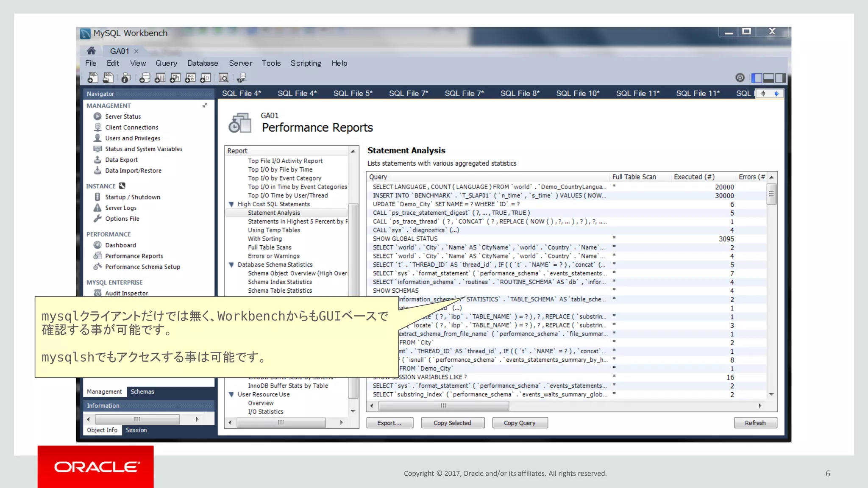Open the Database menu

tap(203, 63)
